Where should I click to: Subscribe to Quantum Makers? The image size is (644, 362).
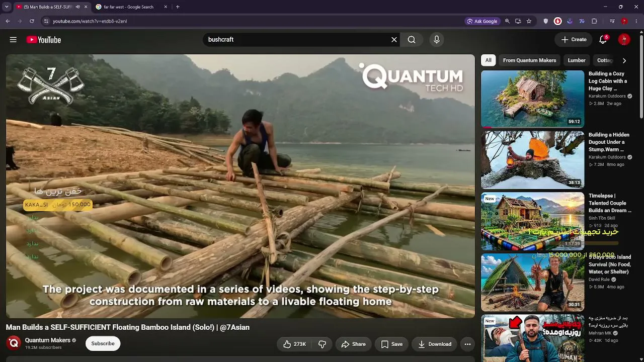click(103, 343)
